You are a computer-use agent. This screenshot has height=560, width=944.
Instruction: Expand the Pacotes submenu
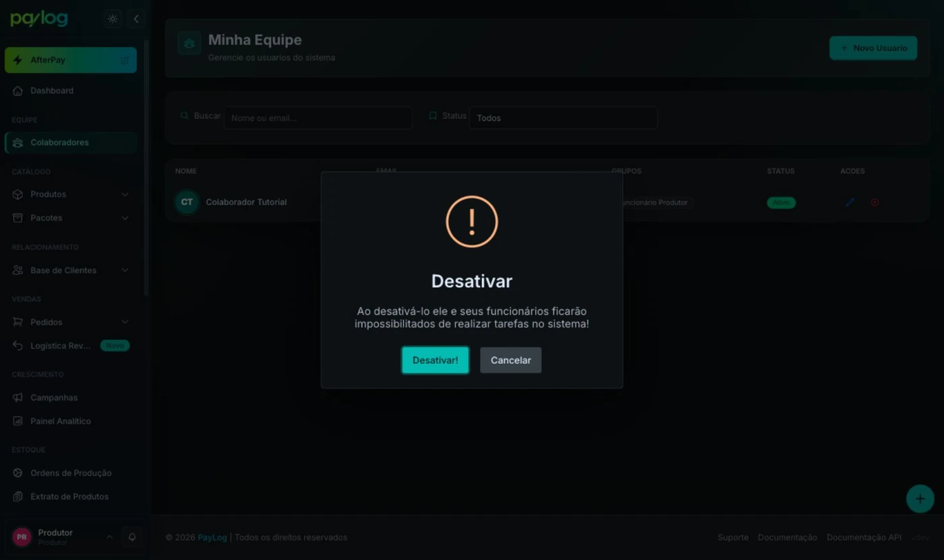[71, 218]
